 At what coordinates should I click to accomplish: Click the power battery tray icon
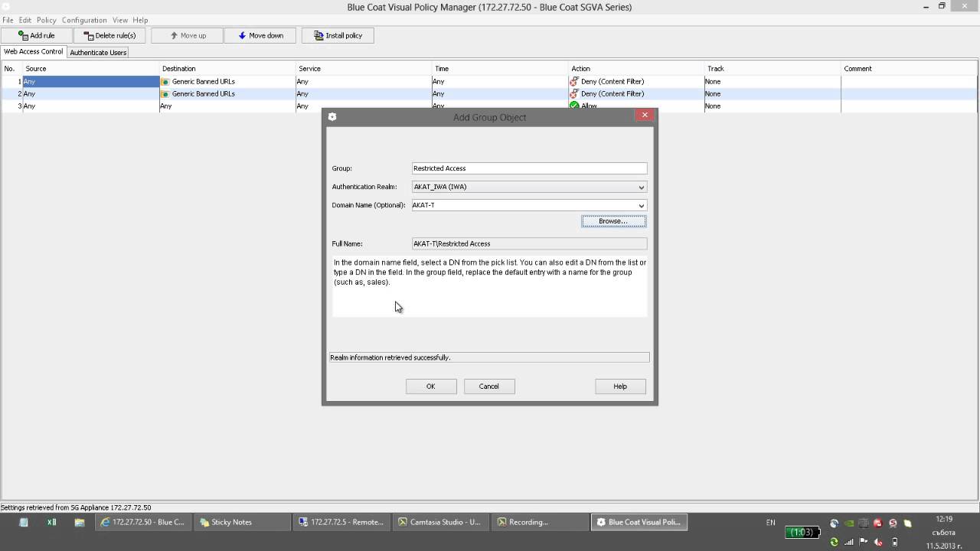[x=894, y=542]
